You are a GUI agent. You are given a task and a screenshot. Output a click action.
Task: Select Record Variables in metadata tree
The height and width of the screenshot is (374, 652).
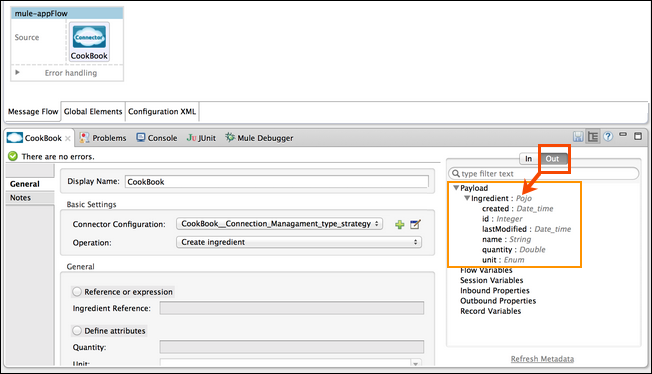(x=490, y=311)
